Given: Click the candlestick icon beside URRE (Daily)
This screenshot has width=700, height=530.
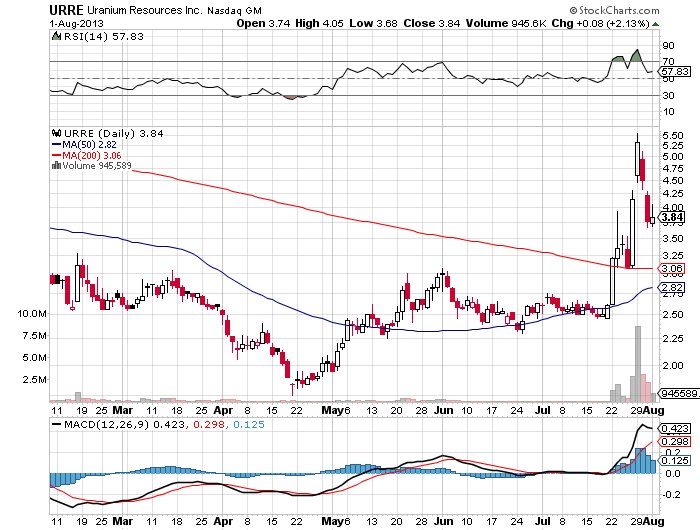Looking at the screenshot, I should [x=56, y=133].
